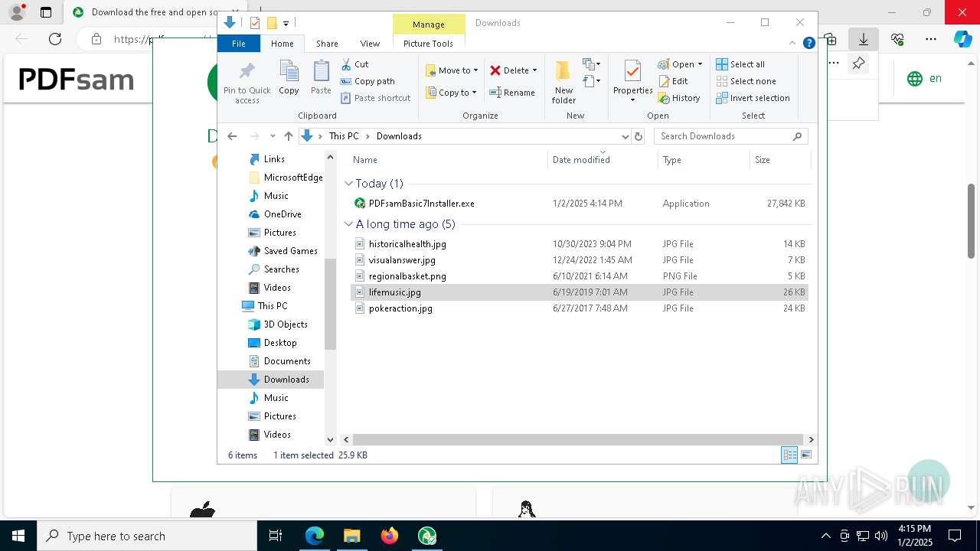
Task: Open recent locations dropdown arrow
Action: pyautogui.click(x=273, y=136)
